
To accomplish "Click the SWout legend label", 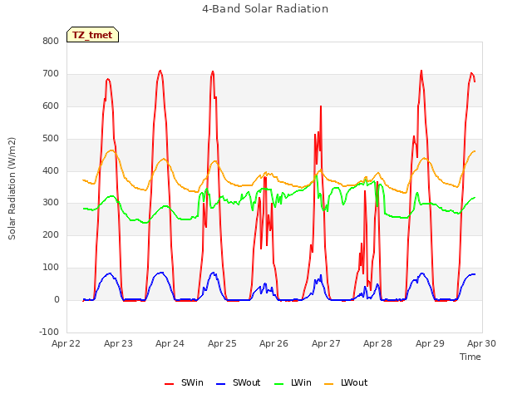I will coord(246,382).
